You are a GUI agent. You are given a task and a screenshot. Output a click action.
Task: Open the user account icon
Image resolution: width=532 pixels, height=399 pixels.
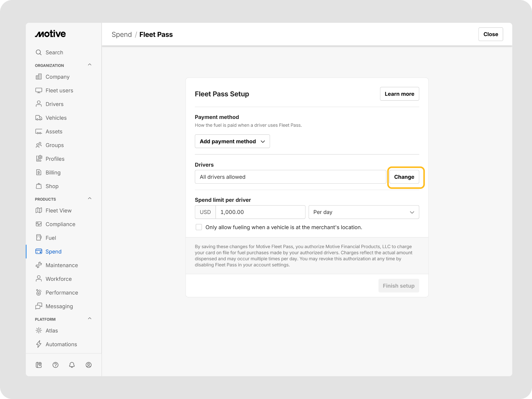coord(89,365)
